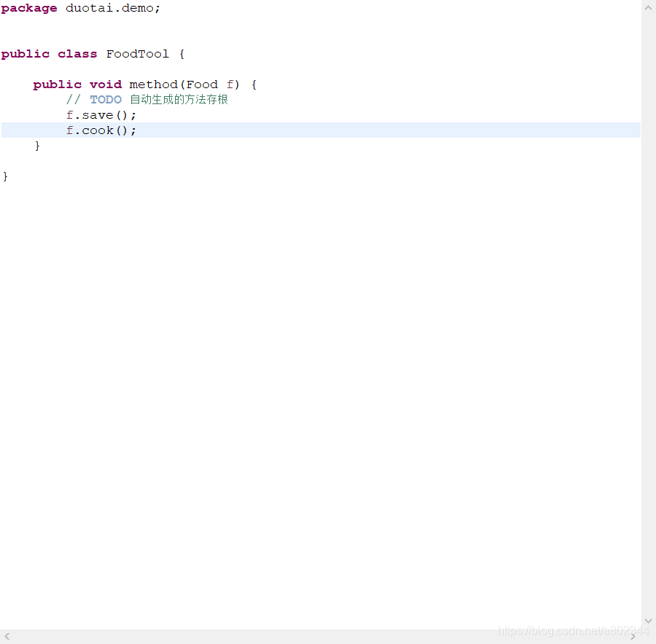This screenshot has height=644, width=656.
Task: Click the scroll up arrow of the editor
Action: (648, 7)
